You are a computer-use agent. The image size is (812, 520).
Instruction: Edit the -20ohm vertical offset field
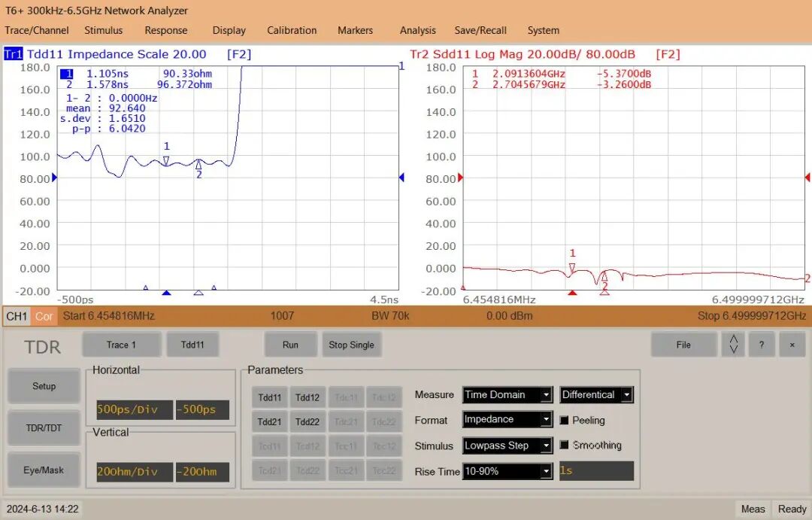click(202, 472)
